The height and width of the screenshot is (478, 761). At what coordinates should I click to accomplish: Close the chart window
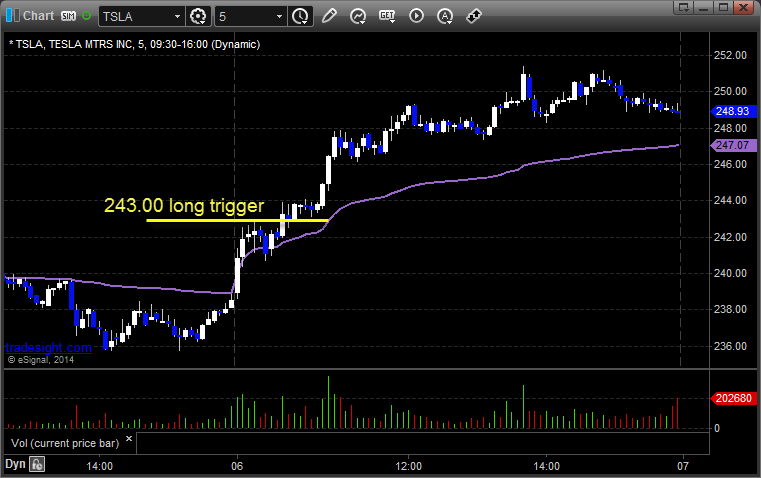tap(743, 7)
